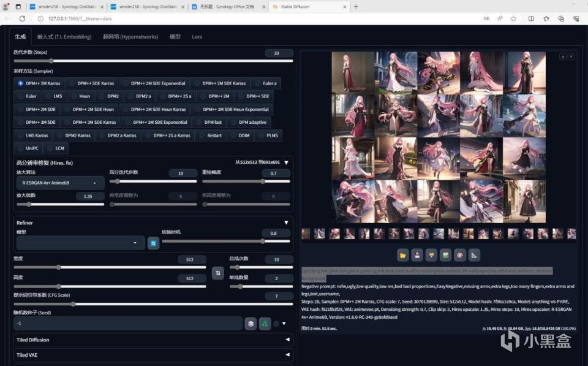Open the 超网络 (Hypernetworks) tab
This screenshot has height=366, width=588.
tap(130, 37)
